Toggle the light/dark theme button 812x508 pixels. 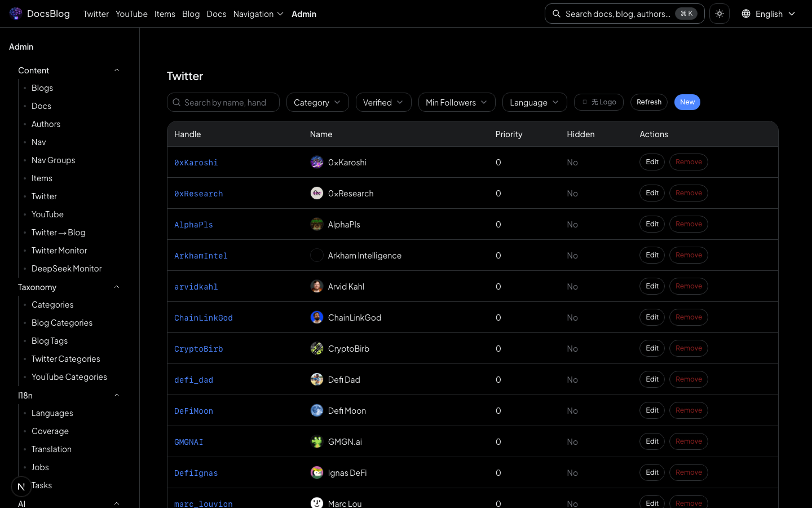pos(720,14)
